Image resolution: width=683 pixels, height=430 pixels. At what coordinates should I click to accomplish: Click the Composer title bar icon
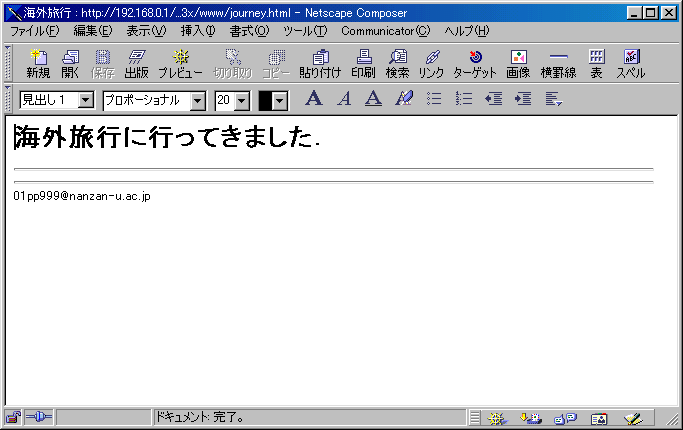pyautogui.click(x=14, y=13)
